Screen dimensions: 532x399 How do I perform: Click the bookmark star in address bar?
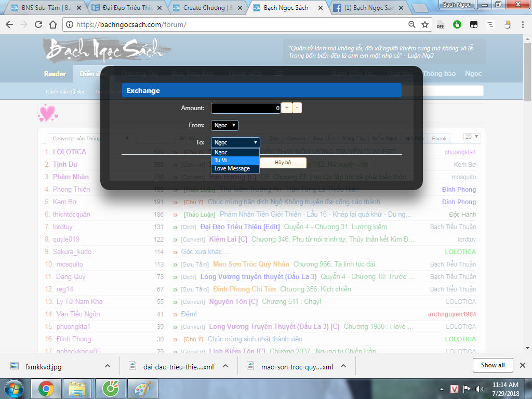[x=425, y=24]
